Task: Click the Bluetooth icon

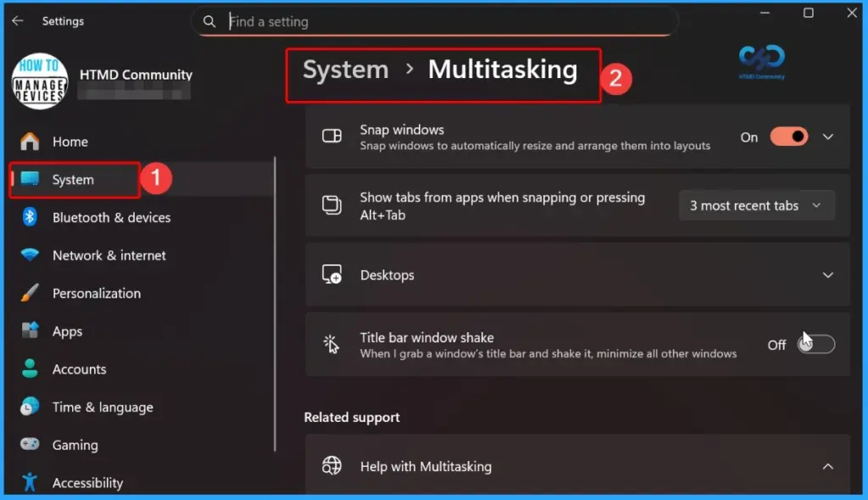Action: 30,217
